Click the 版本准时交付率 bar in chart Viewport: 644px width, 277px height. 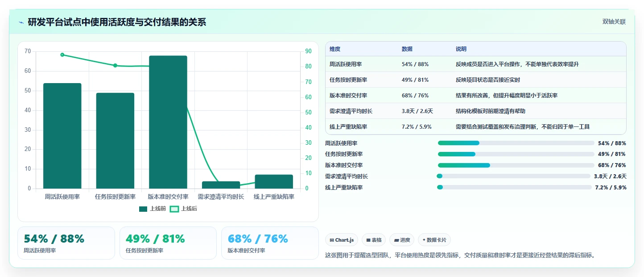(x=168, y=122)
